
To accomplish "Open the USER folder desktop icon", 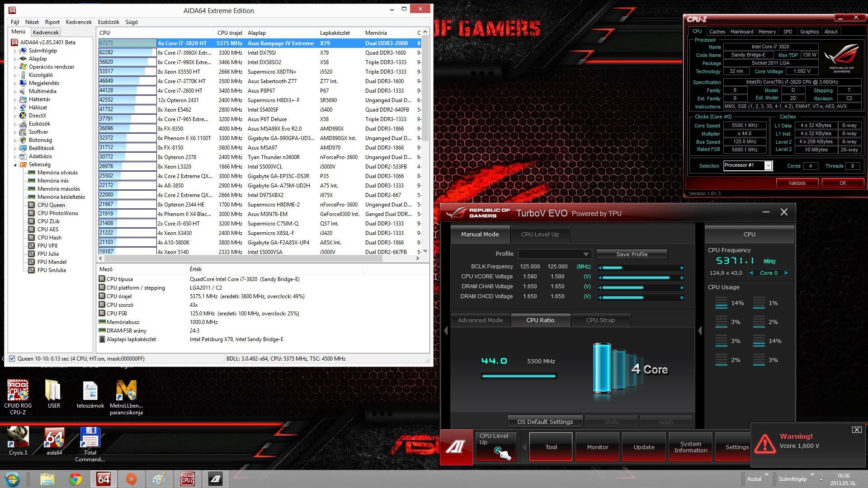I will (x=53, y=393).
